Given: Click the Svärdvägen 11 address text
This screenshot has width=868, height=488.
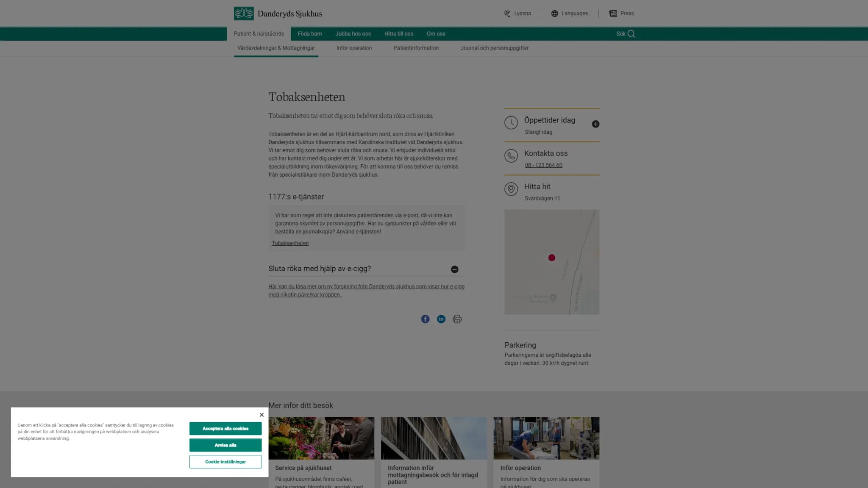Looking at the screenshot, I should (542, 198).
